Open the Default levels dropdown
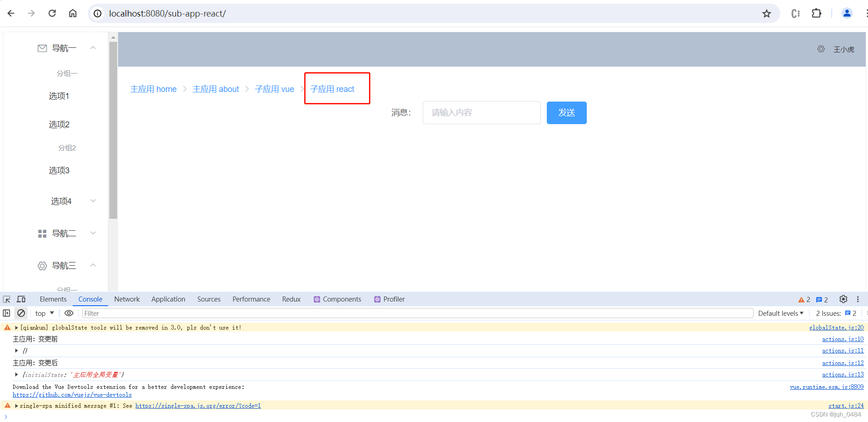 point(780,313)
